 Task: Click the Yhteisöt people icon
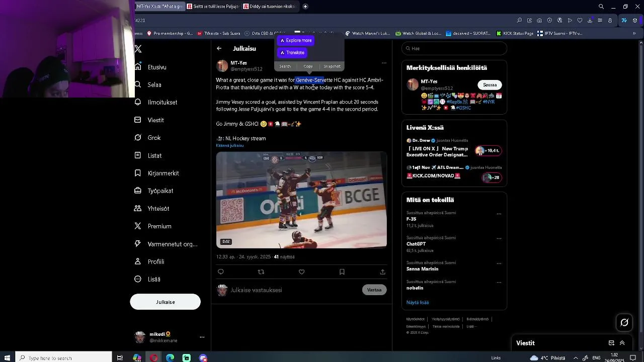point(138,208)
